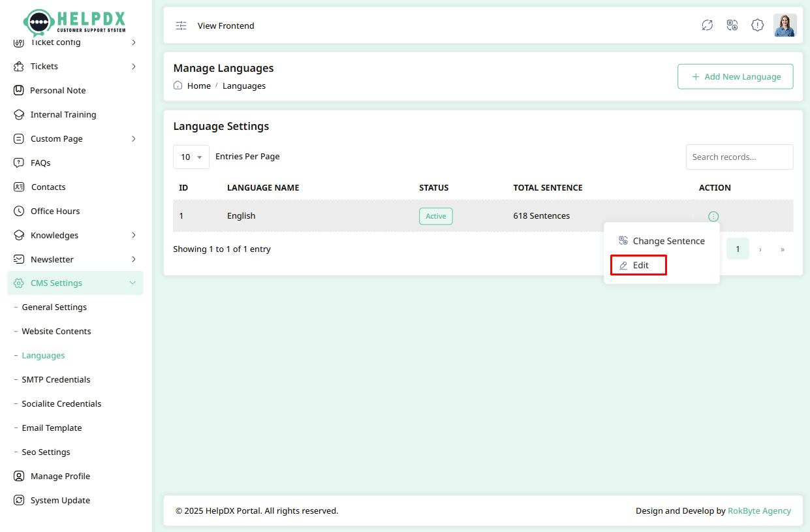Click the Add New Language button
The height and width of the screenshot is (532, 810).
click(735, 76)
